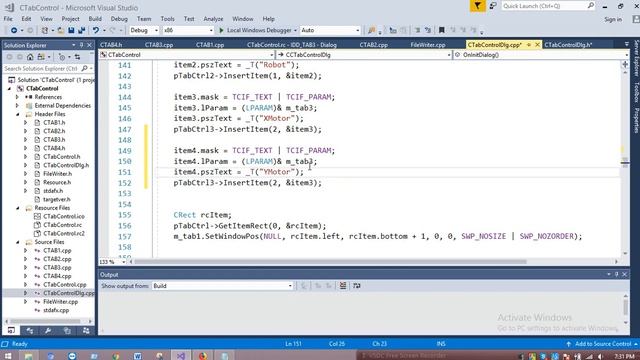Expand the References node
The width and height of the screenshot is (640, 360).
tap(18, 97)
